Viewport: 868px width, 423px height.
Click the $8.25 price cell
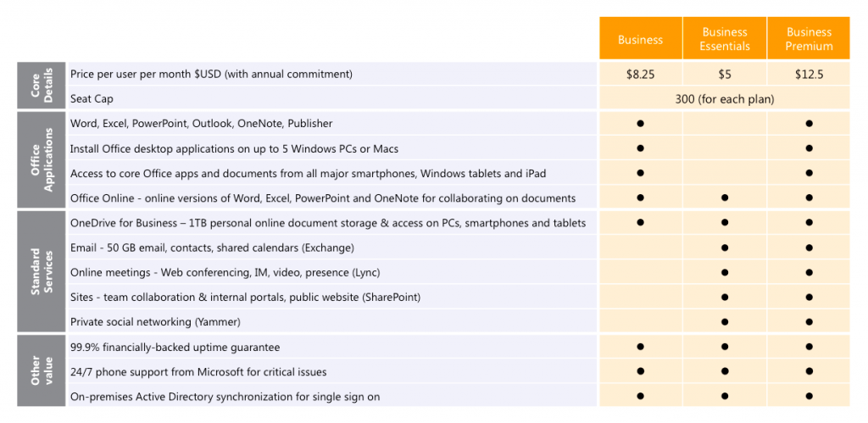click(x=641, y=75)
